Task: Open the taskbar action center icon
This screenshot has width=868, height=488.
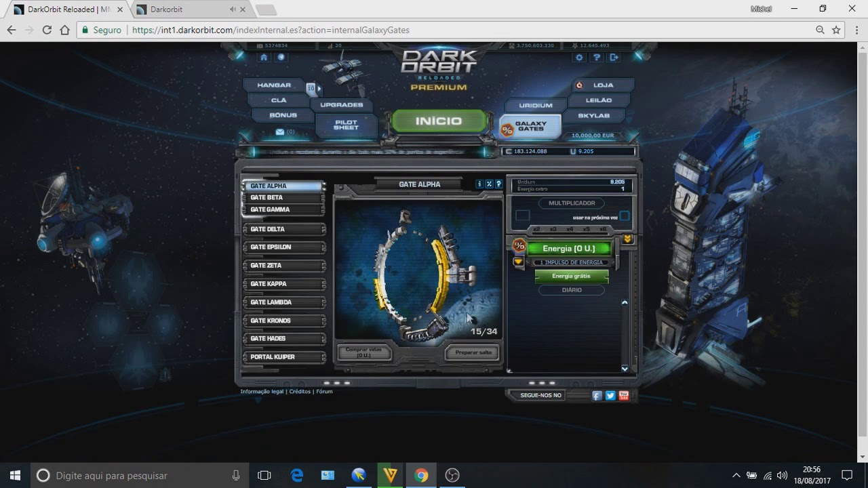Action: point(847,475)
